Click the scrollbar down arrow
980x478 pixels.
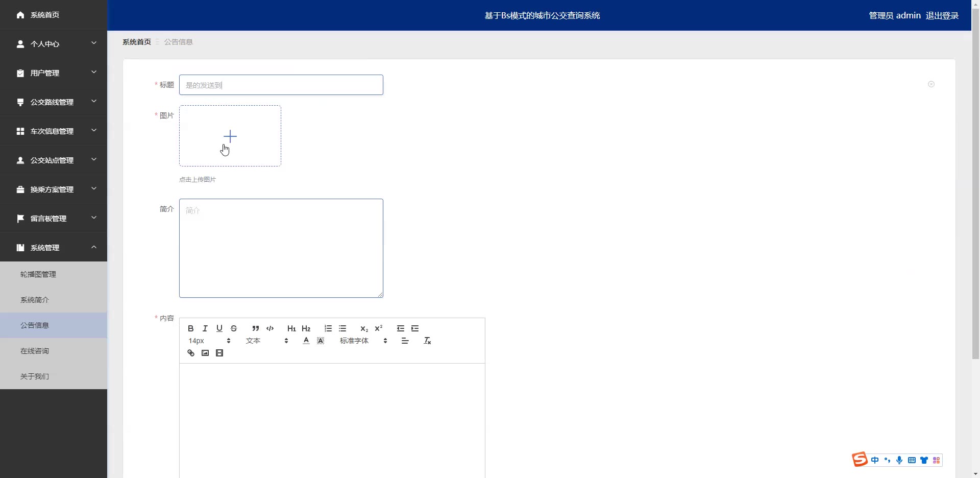click(975, 474)
